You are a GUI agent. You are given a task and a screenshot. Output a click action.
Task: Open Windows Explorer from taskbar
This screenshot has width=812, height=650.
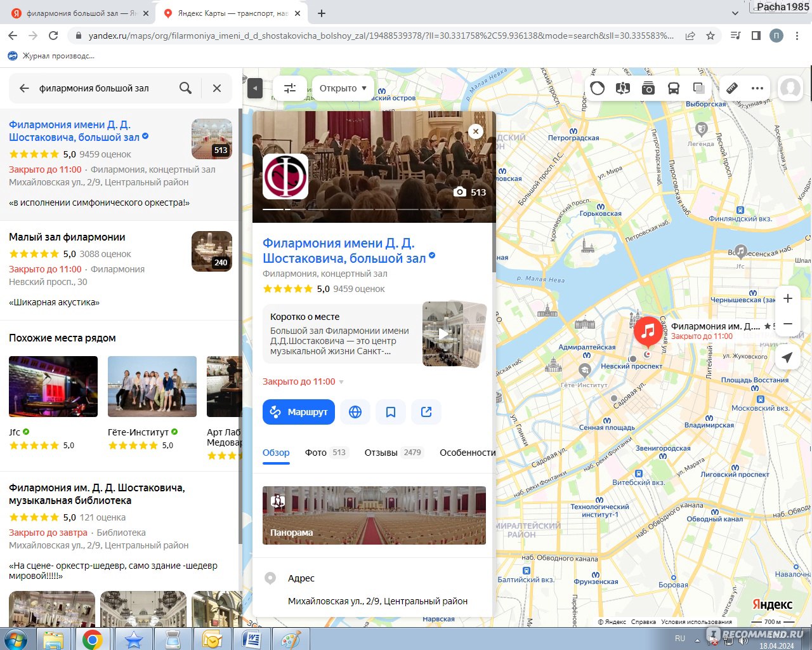pos(54,639)
